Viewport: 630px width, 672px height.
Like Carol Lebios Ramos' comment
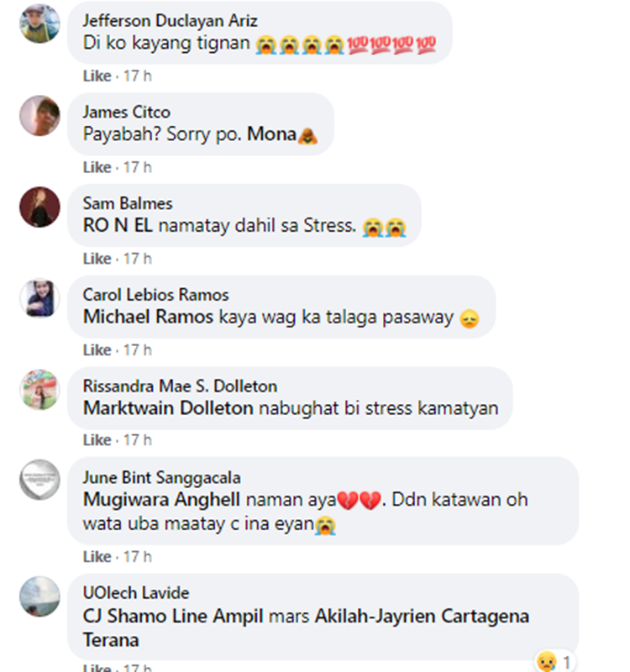[97, 350]
